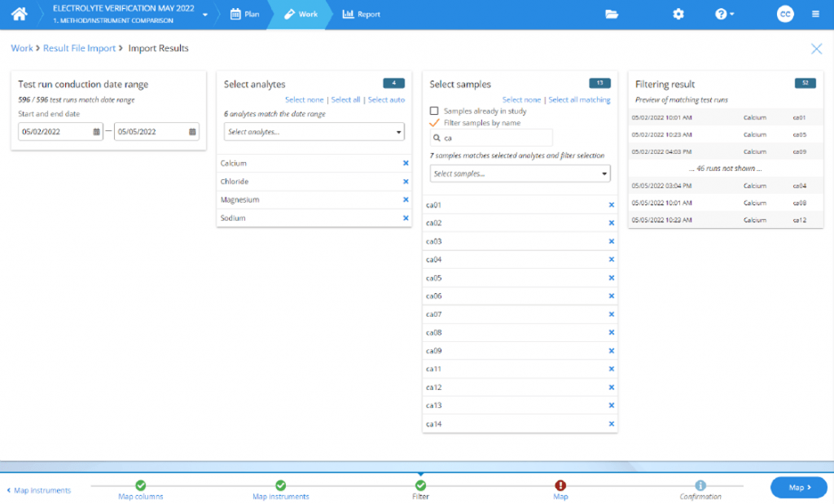
Task: Open the hamburger menu icon
Action: click(814, 14)
